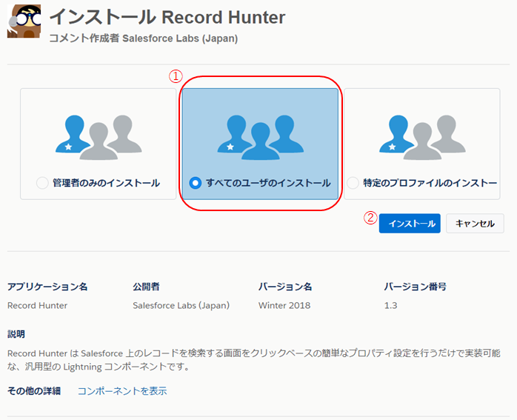Click the 管理者のみのインストール label

click(106, 183)
